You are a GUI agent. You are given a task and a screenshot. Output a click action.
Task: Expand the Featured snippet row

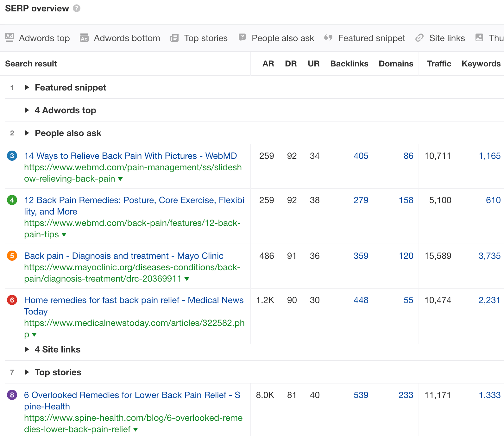coord(27,87)
